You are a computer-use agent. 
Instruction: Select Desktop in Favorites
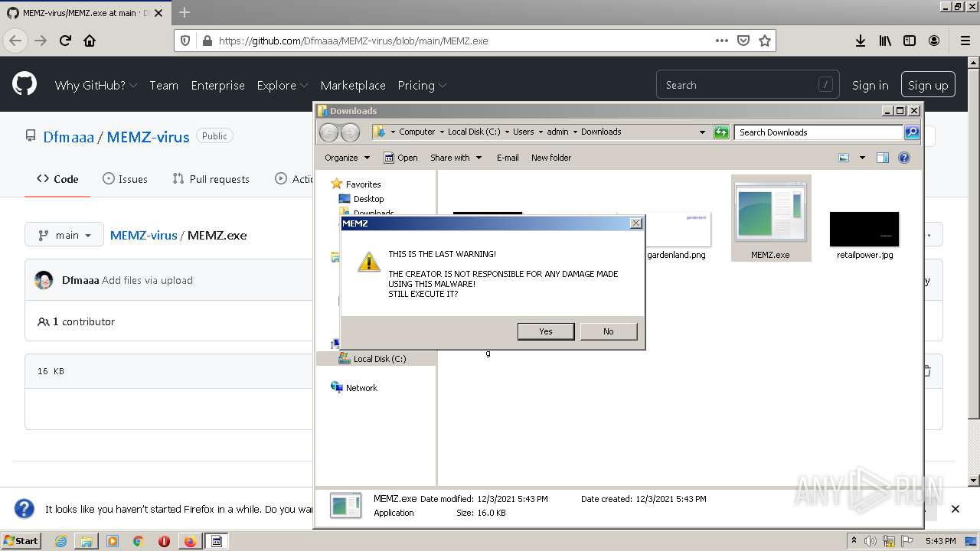[368, 199]
